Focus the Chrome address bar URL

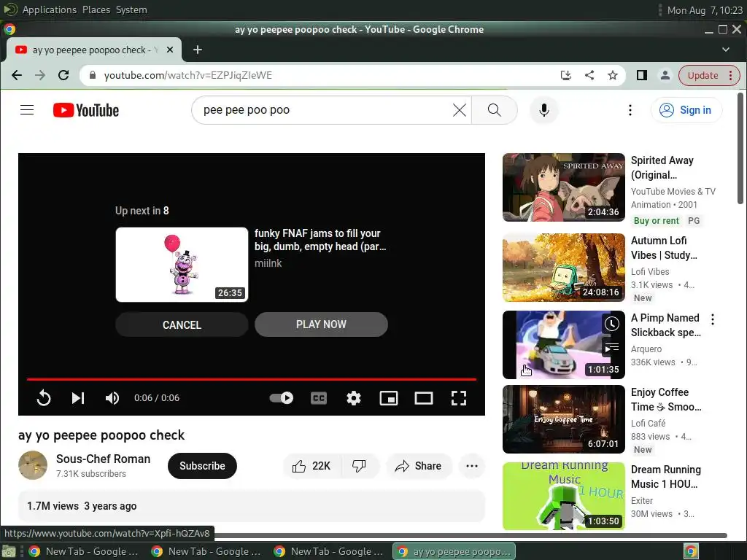187,75
